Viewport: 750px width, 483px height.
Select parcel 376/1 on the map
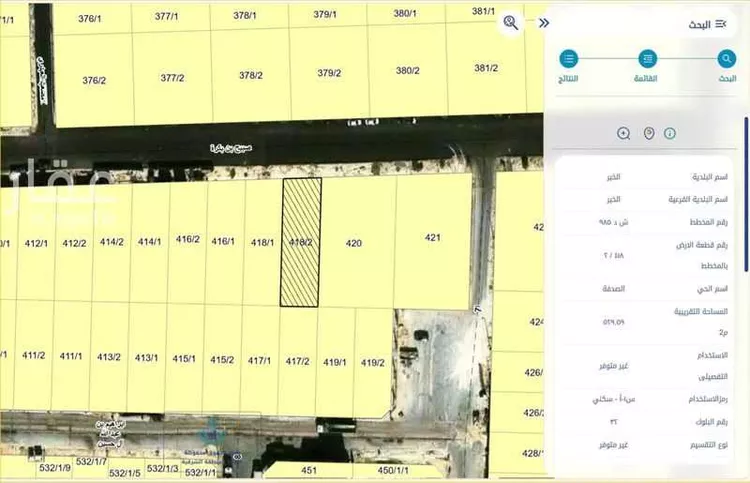[x=90, y=19]
